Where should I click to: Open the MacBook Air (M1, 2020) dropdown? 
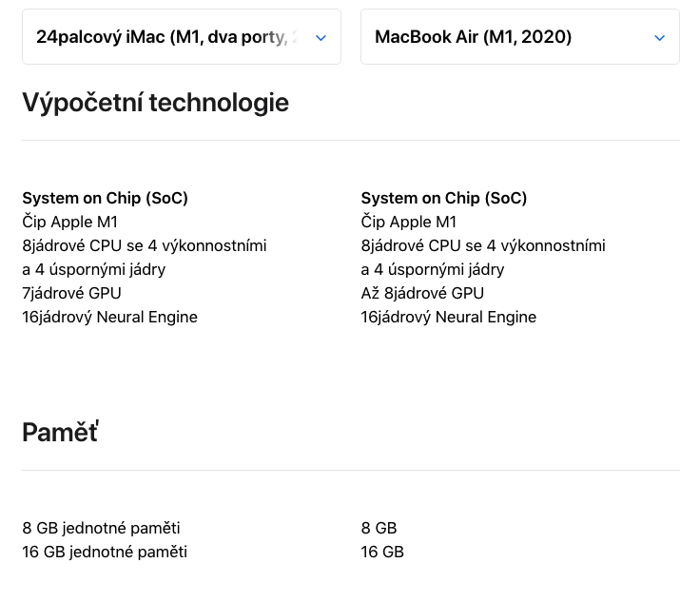(x=504, y=37)
